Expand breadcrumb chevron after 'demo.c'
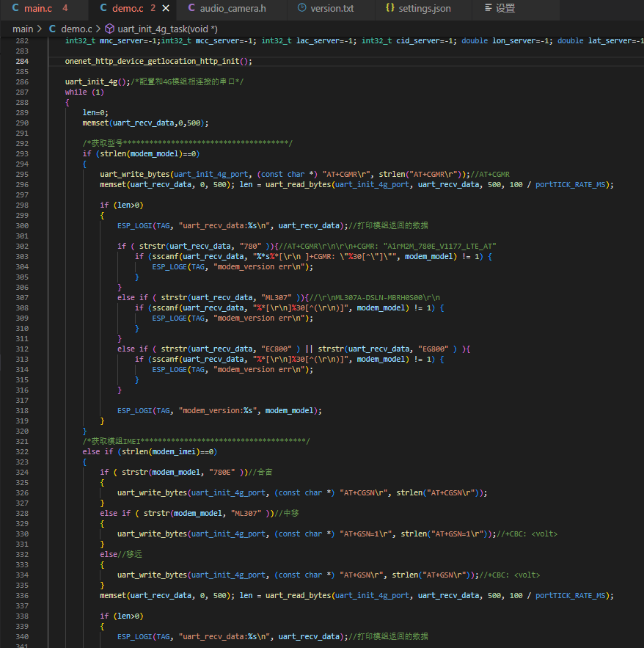 [x=98, y=29]
